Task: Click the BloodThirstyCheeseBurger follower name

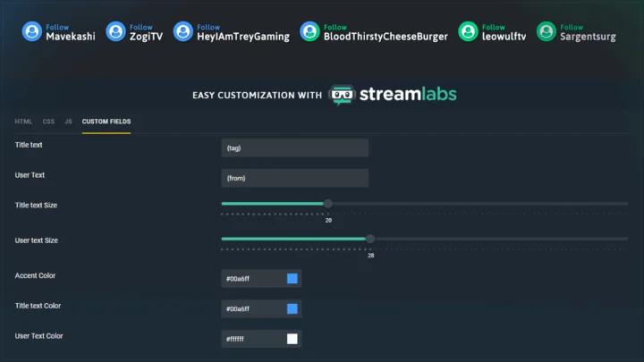Action: coord(386,37)
